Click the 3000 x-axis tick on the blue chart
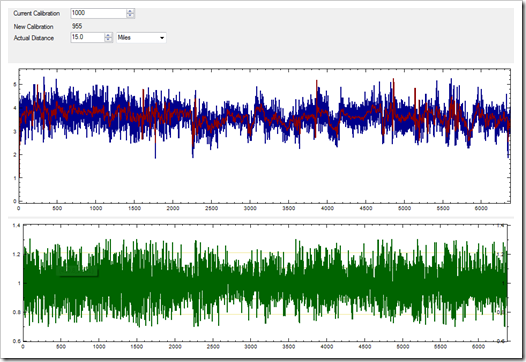Screen dimensions: 526x362 pos(250,208)
